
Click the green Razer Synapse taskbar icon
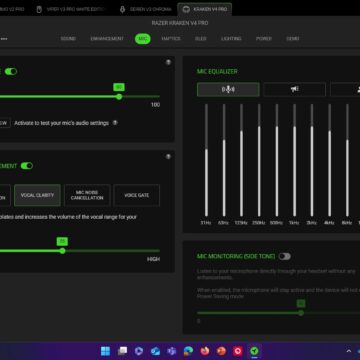click(254, 351)
